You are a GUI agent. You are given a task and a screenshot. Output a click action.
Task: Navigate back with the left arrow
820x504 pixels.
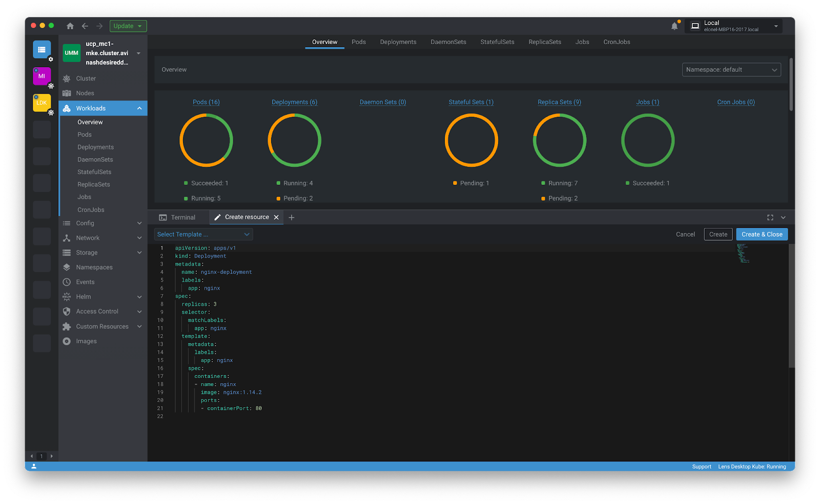pos(85,26)
